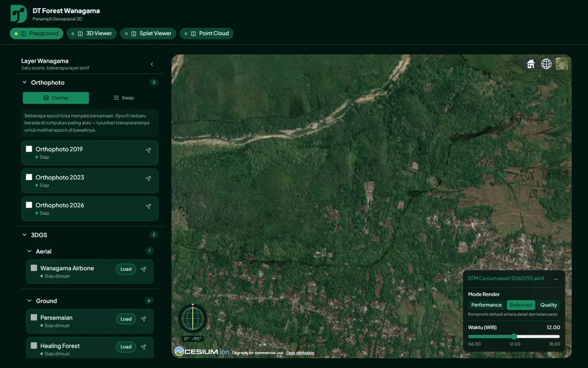Screen dimensions: 588x368
Task: Click the Aerial count badge 1
Action: pos(149,251)
